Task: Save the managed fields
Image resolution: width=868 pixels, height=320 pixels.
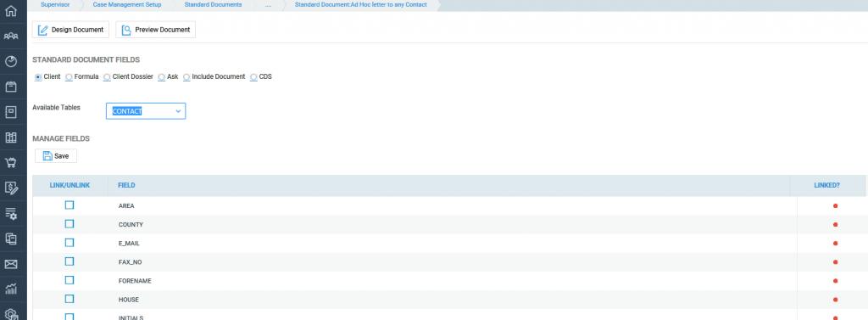Action: [x=56, y=156]
